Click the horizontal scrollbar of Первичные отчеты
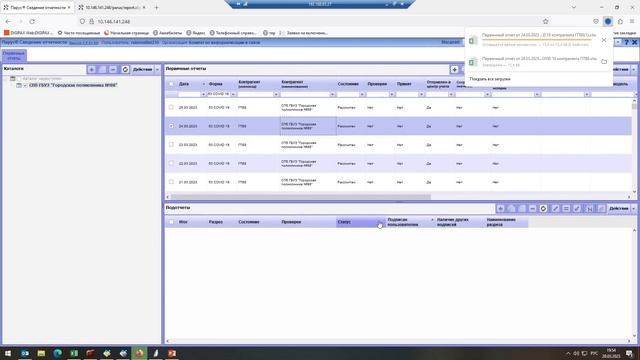The width and height of the screenshot is (640, 360). pos(300,197)
